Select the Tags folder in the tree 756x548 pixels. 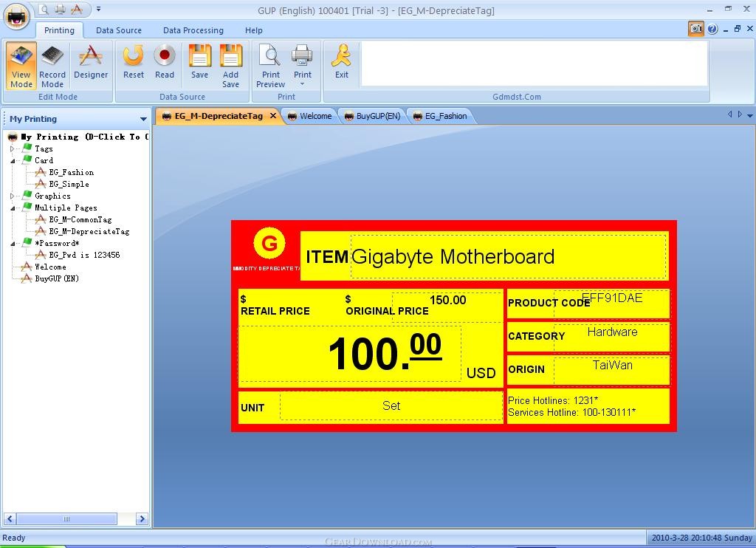pyautogui.click(x=44, y=148)
